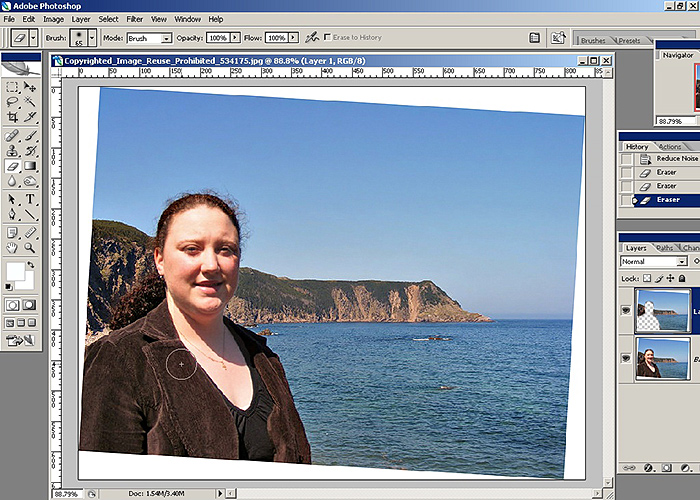Open the Flow slider arrow
Image resolution: width=700 pixels, height=500 pixels.
tap(294, 38)
